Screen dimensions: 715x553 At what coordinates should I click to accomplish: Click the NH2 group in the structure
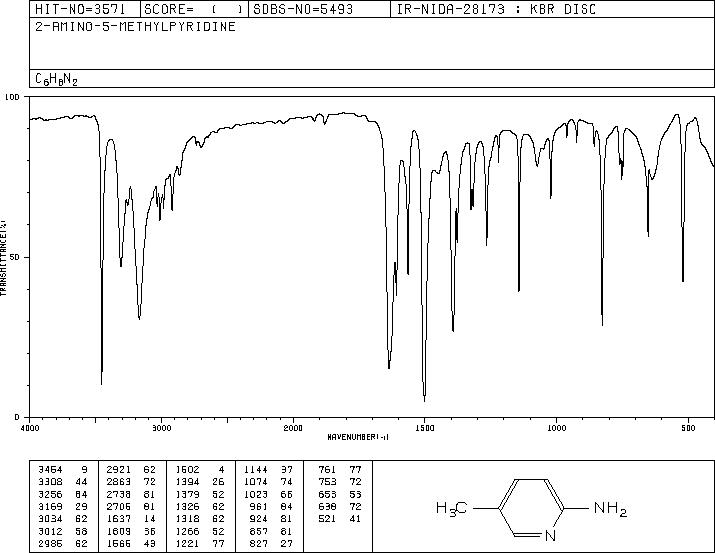(x=611, y=508)
